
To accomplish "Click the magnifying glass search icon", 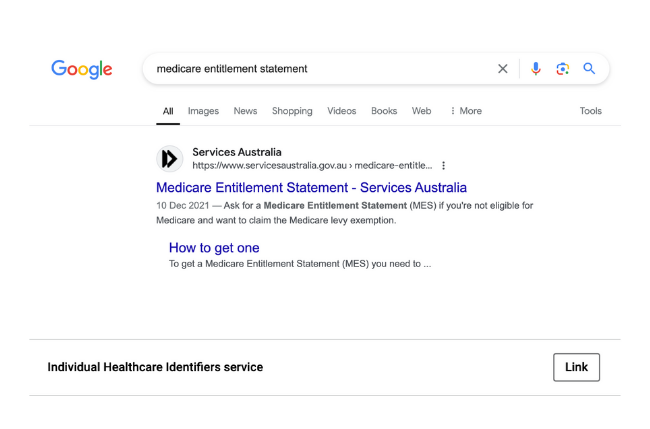I will pyautogui.click(x=589, y=69).
